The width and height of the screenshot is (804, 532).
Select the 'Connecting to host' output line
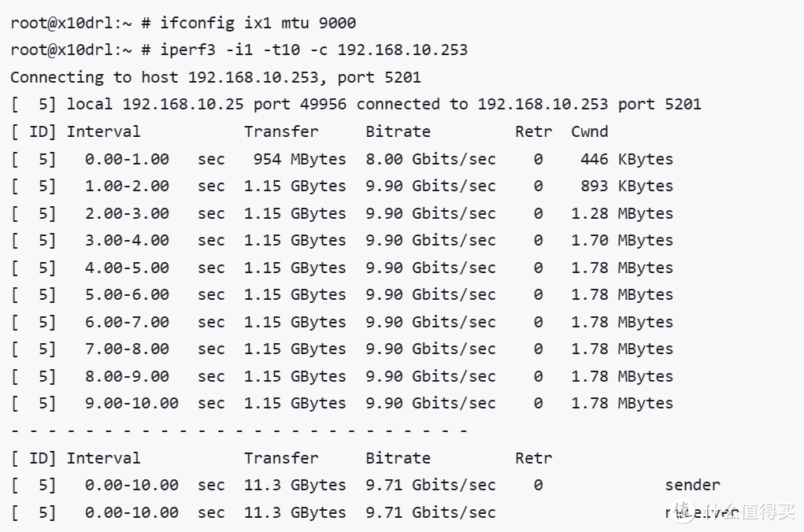(x=215, y=77)
